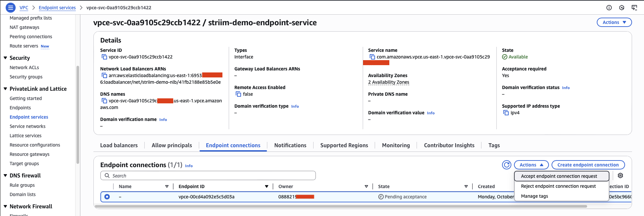644x216 pixels.
Task: Open the top-right Actions dropdown
Action: pyautogui.click(x=614, y=22)
